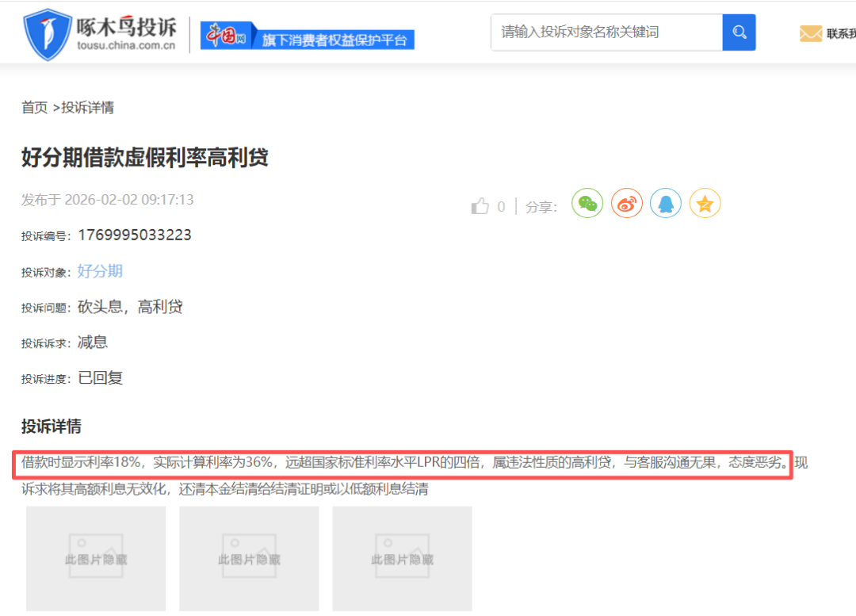Image resolution: width=856 pixels, height=616 pixels.
Task: Share to Qzone with the star icon
Action: pos(705,205)
